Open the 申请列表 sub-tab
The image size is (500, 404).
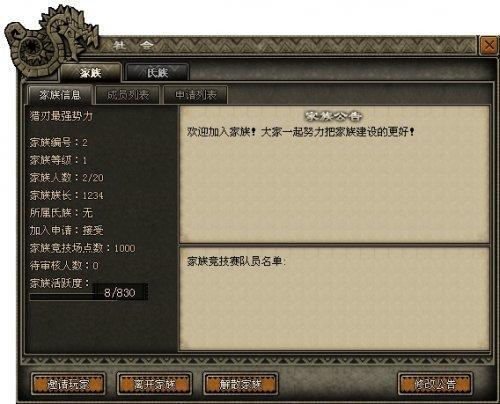click(196, 95)
